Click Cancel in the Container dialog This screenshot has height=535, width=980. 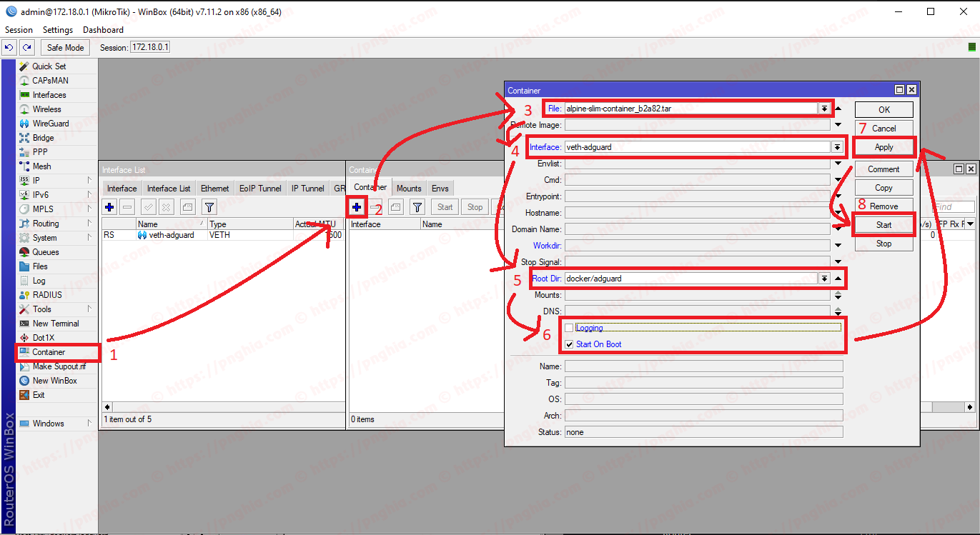[x=884, y=129]
